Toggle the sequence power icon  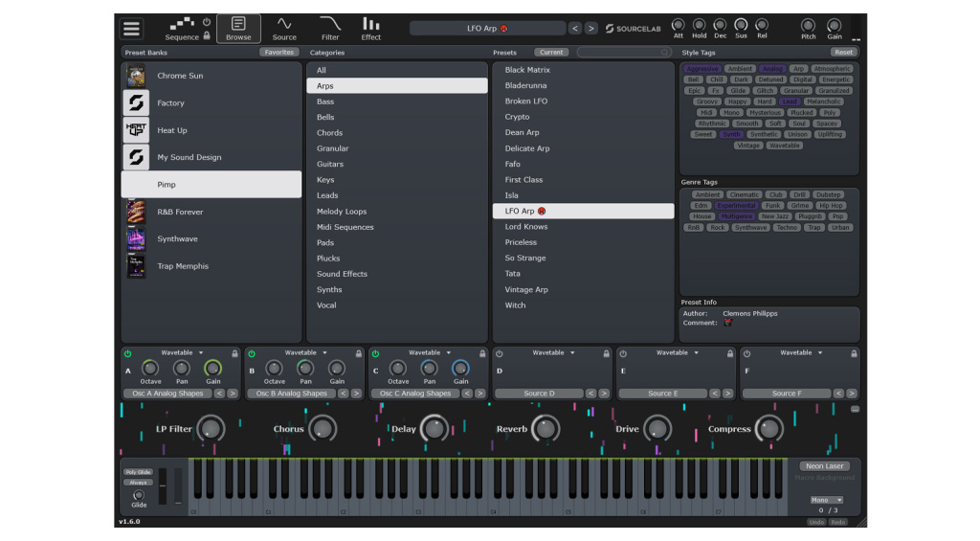point(207,22)
